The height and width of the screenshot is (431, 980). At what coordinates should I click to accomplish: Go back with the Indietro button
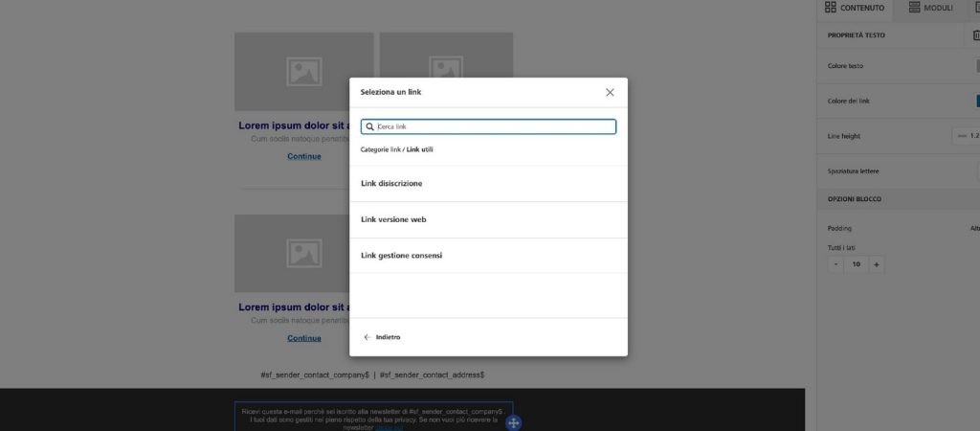tap(382, 337)
